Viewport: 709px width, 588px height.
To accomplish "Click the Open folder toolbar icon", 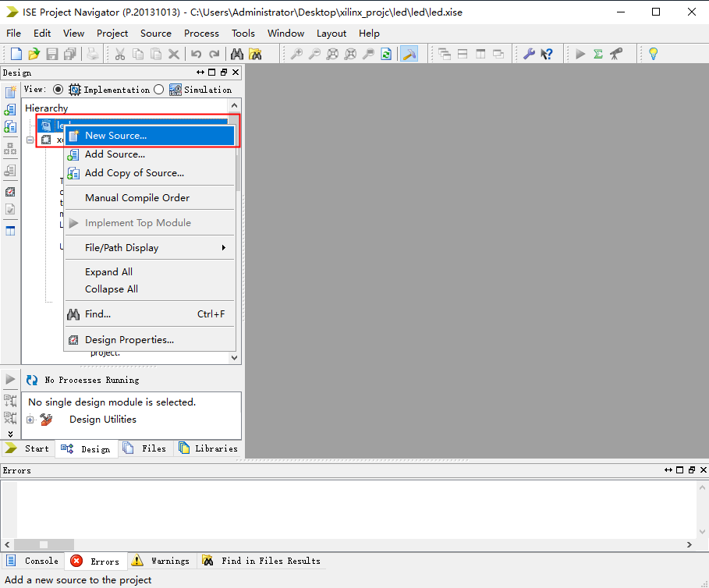I will click(x=34, y=54).
